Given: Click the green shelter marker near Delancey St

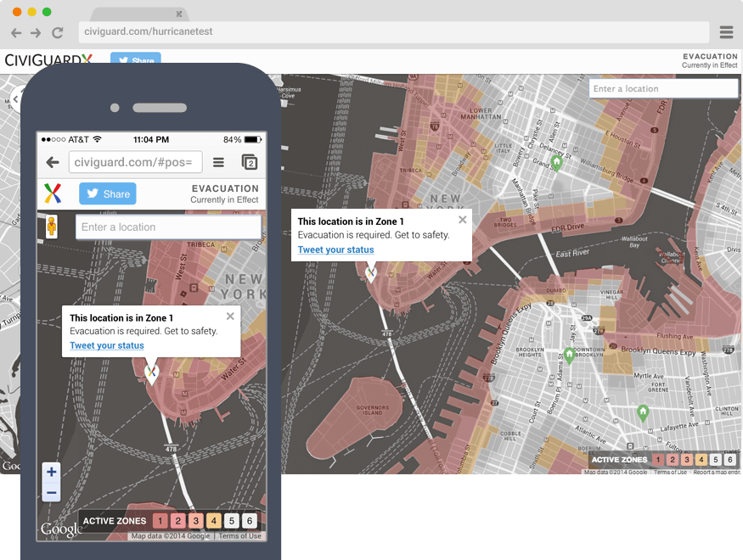Looking at the screenshot, I should (x=557, y=163).
